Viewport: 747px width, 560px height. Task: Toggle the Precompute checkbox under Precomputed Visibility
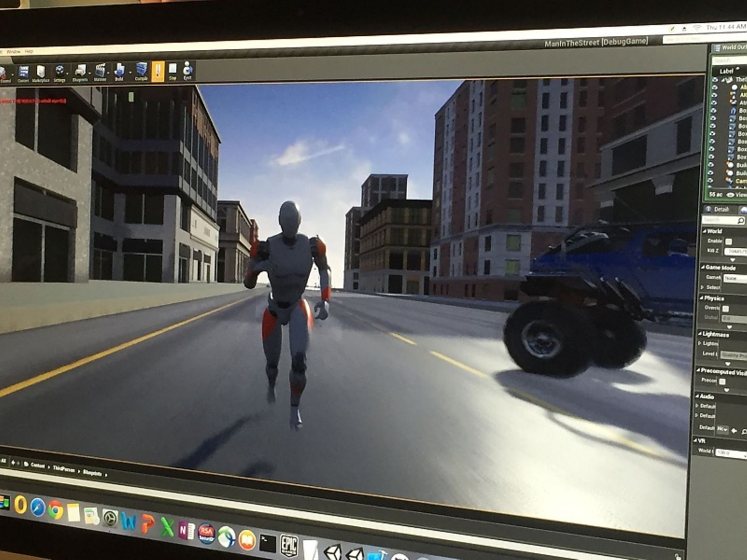(x=722, y=381)
